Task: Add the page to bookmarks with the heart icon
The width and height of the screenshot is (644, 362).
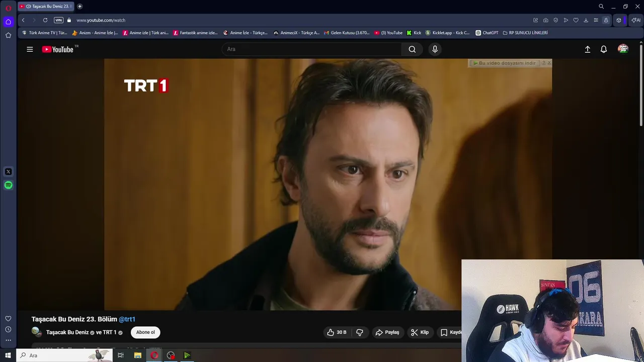Action: pos(576,20)
